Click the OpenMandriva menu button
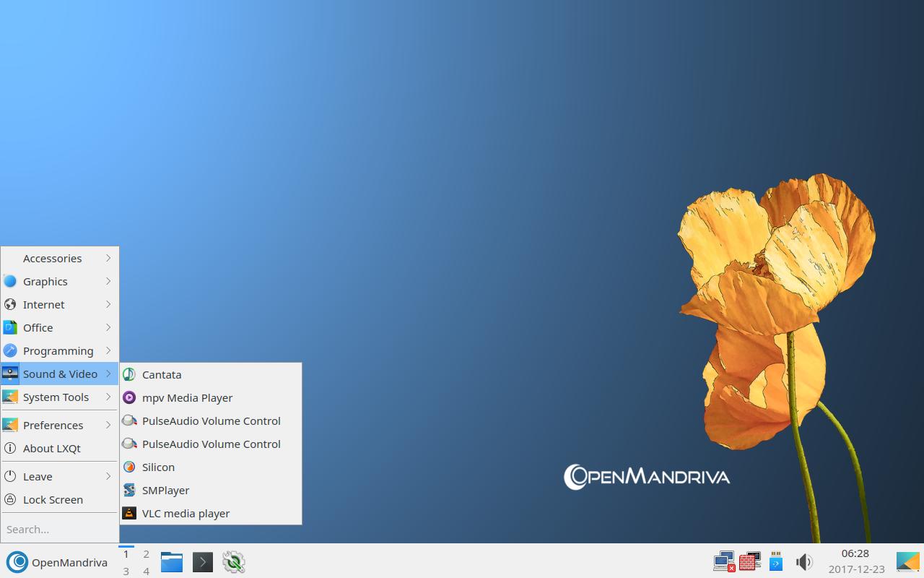This screenshot has width=924, height=578. coord(58,562)
